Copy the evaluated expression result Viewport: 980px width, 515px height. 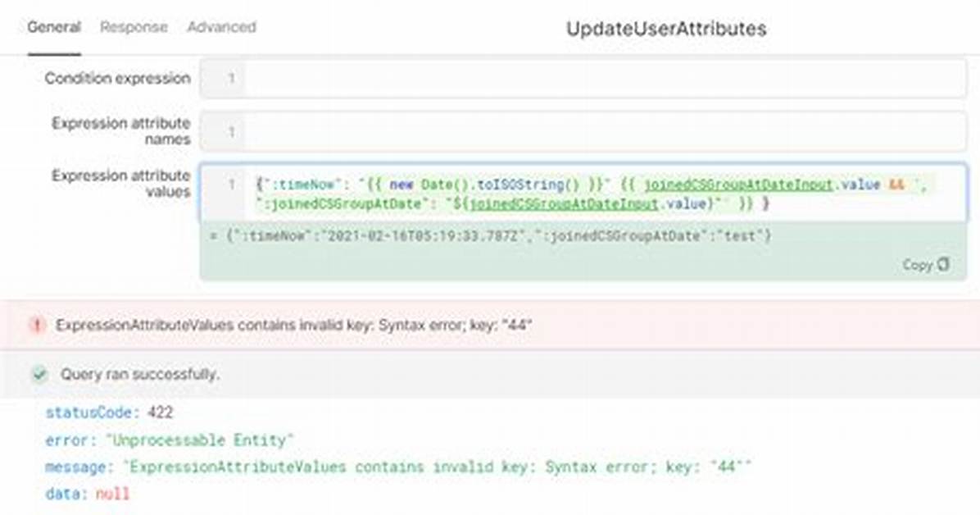coord(926,265)
